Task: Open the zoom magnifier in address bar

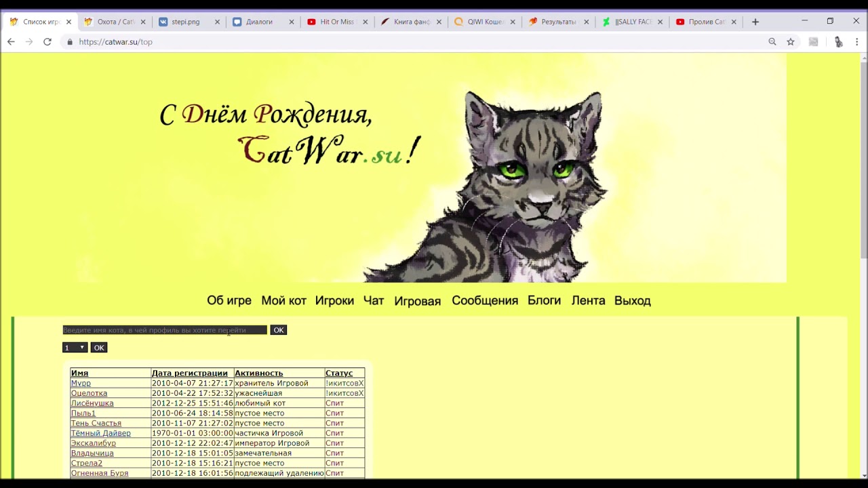Action: click(772, 41)
